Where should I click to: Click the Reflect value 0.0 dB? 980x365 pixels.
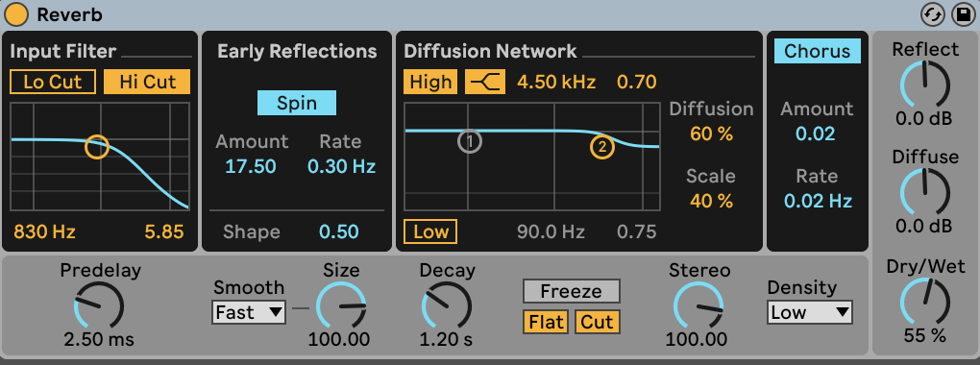tap(924, 119)
